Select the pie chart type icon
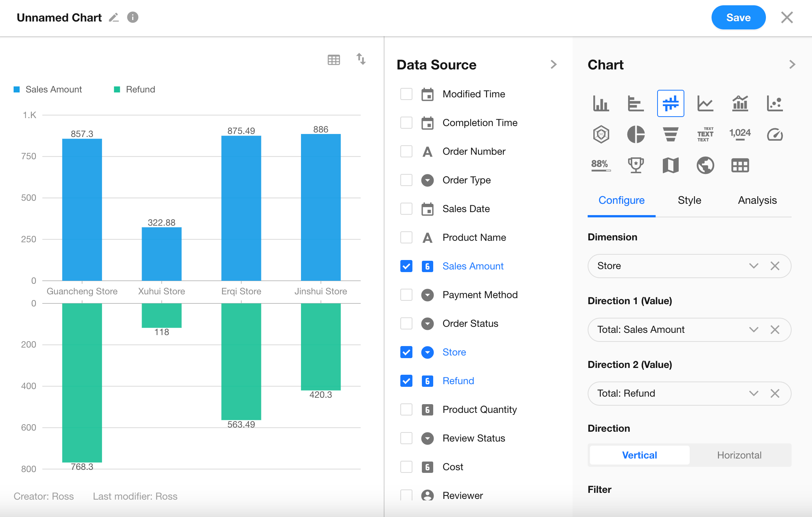Viewport: 812px width, 517px height. pyautogui.click(x=636, y=134)
